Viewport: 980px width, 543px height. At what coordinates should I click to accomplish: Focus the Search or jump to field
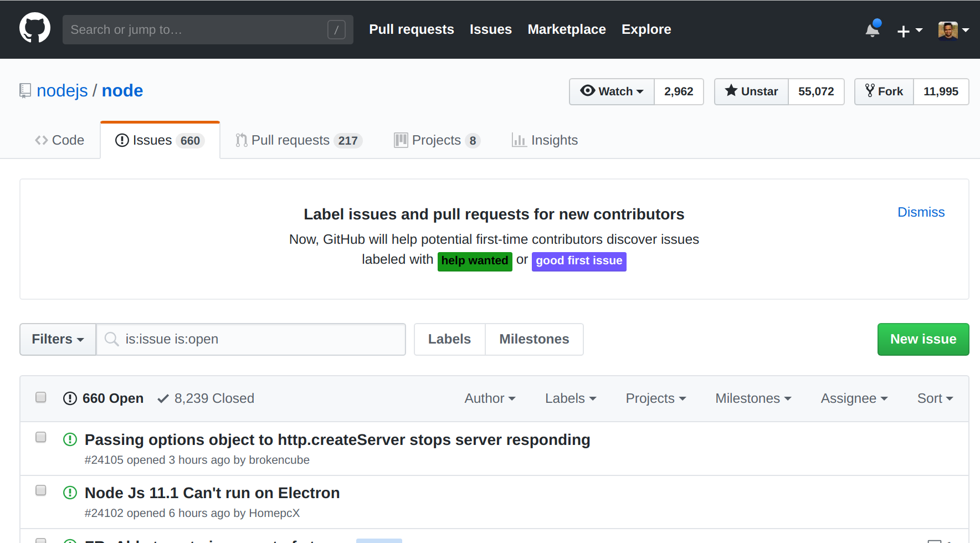click(208, 30)
